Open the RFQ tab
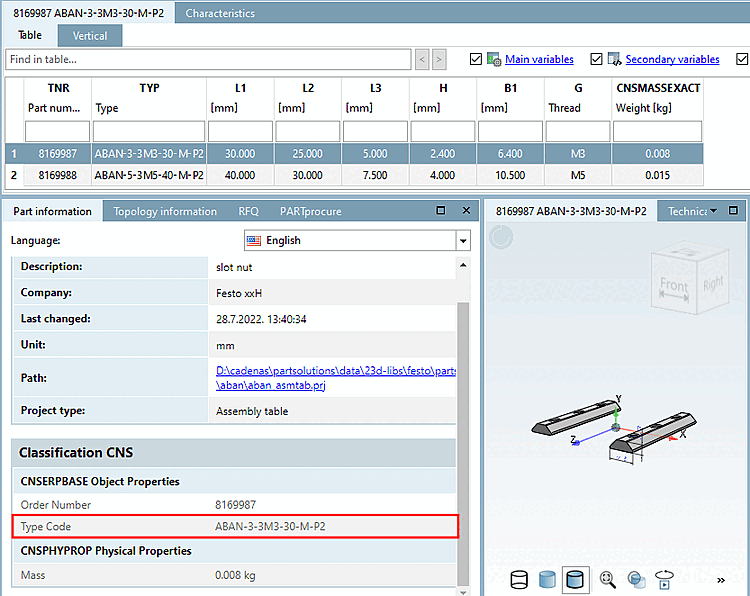The height and width of the screenshot is (596, 750). 248,211
